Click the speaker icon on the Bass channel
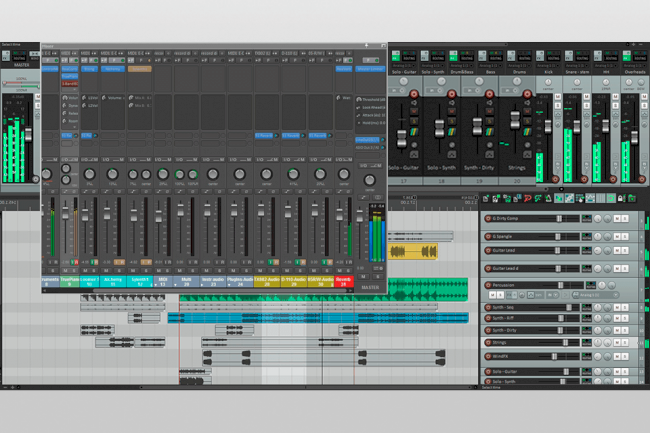Image resolution: width=650 pixels, height=433 pixels. coord(490,102)
